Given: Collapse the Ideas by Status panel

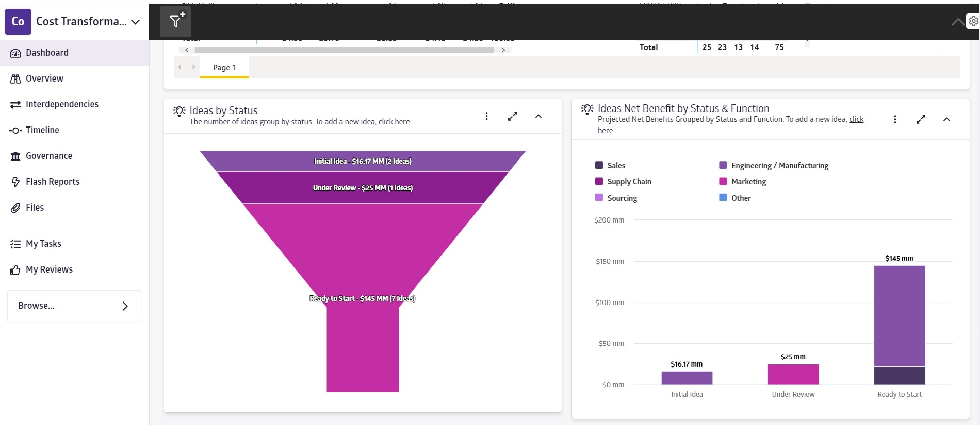Looking at the screenshot, I should pyautogui.click(x=538, y=116).
